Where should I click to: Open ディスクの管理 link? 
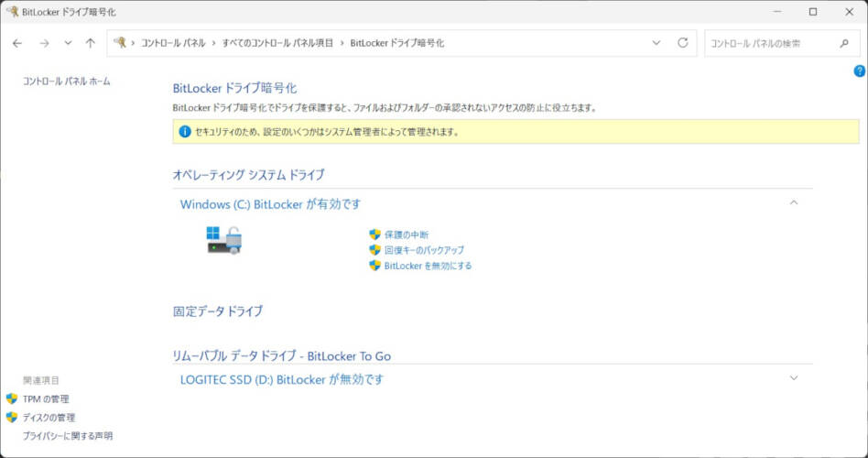tap(49, 418)
